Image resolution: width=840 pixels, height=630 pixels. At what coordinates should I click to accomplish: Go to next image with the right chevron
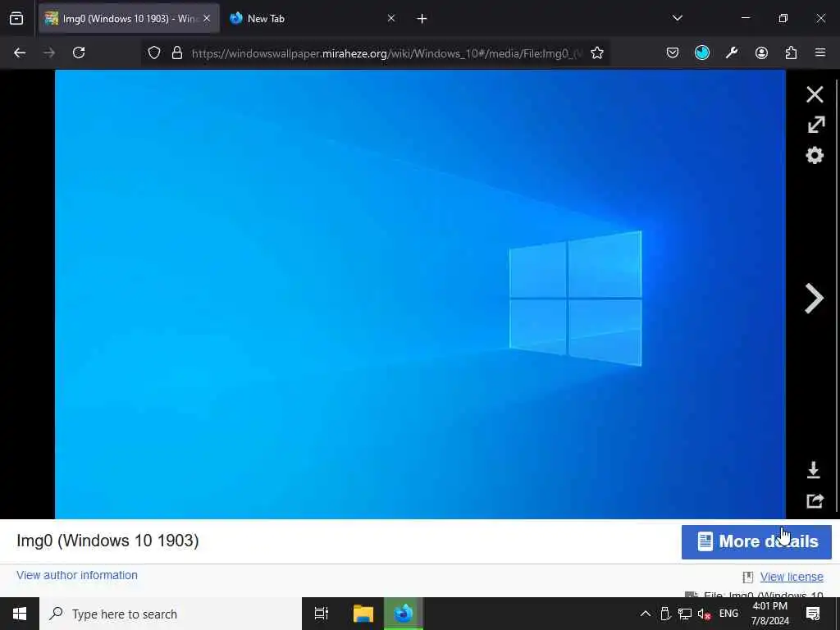(x=814, y=299)
